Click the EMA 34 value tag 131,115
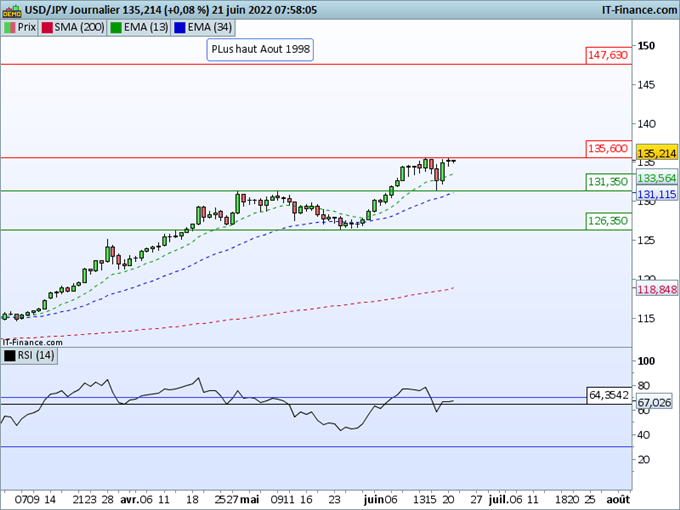The image size is (680, 510). (x=657, y=195)
